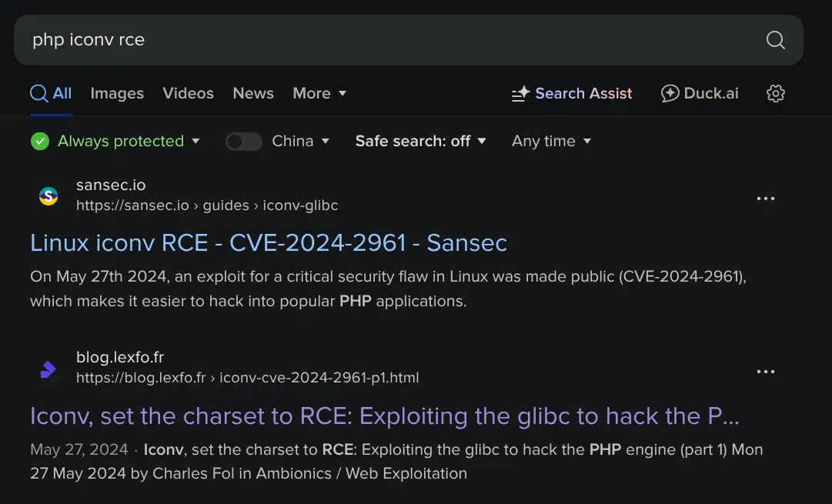Open the Duck.ai chat icon
Image resolution: width=832 pixels, height=504 pixels.
tap(670, 94)
